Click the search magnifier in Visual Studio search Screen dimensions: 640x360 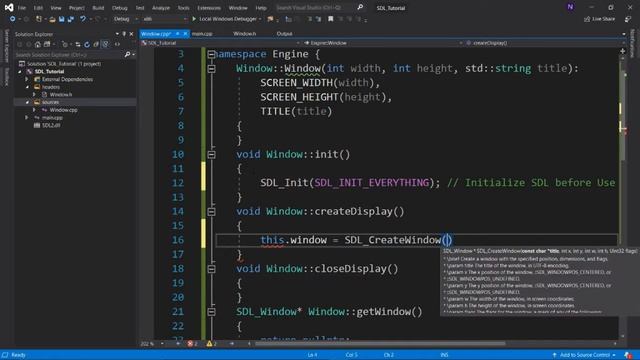click(x=360, y=7)
